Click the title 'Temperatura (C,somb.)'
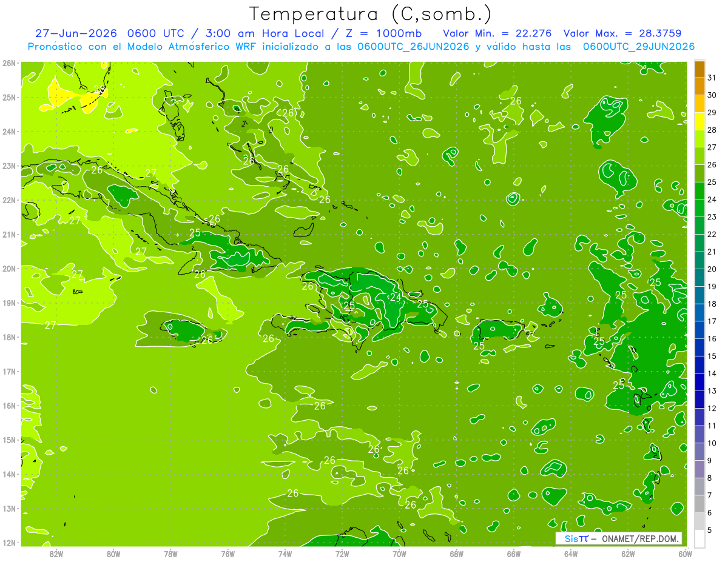The height and width of the screenshot is (562, 728). (x=371, y=14)
